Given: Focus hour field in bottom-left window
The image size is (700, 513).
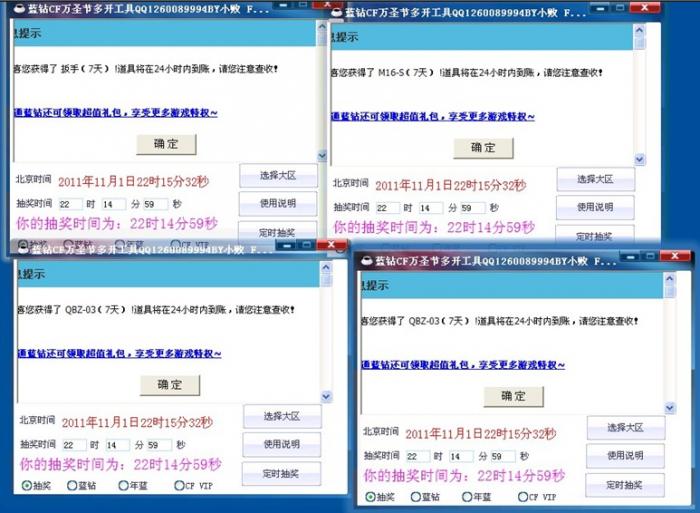Looking at the screenshot, I should pos(74,445).
